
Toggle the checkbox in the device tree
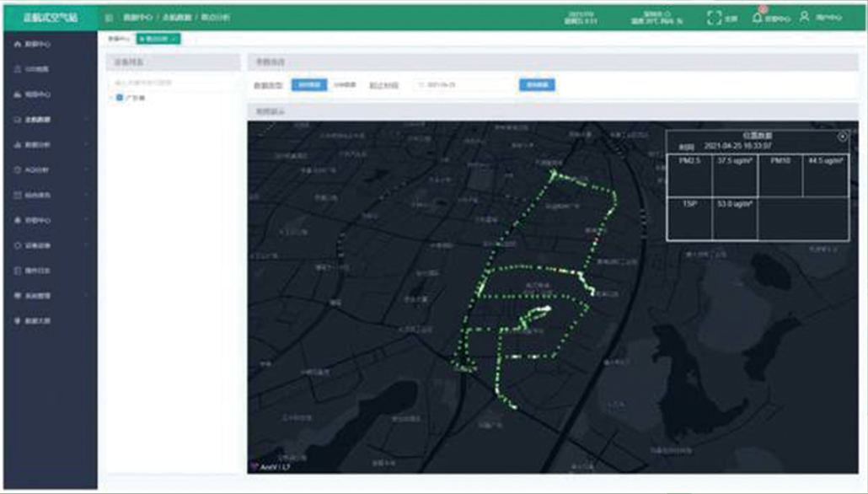pos(120,98)
